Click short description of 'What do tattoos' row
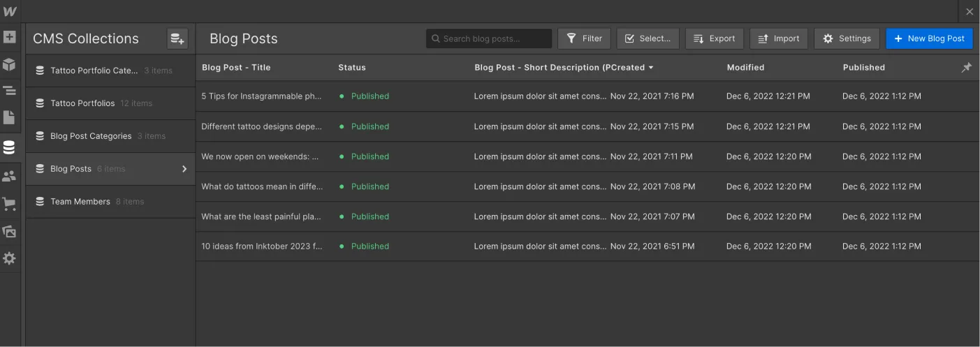The width and height of the screenshot is (980, 347). click(540, 186)
